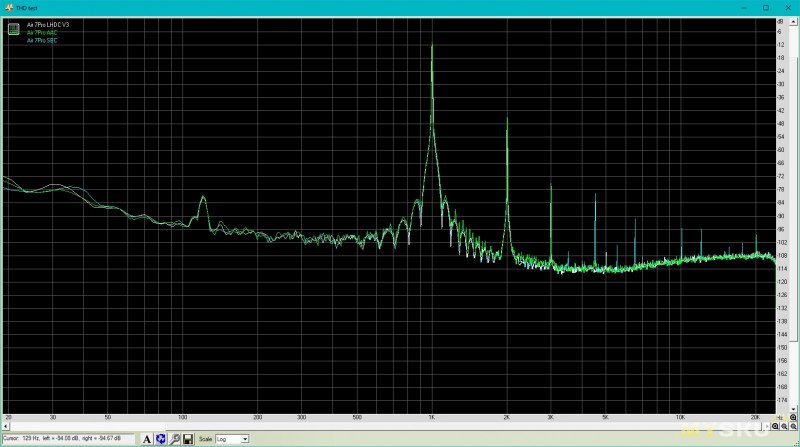800x447 pixels.
Task: Click the Scale label
Action: 206,439
